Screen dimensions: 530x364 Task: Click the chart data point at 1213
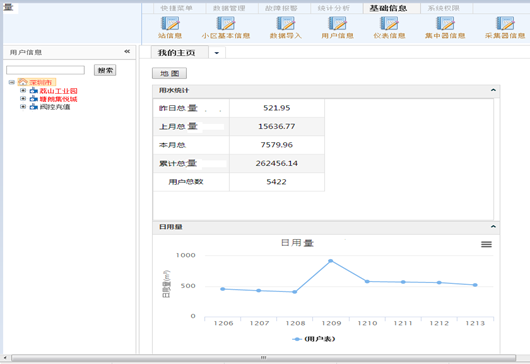pyautogui.click(x=475, y=285)
